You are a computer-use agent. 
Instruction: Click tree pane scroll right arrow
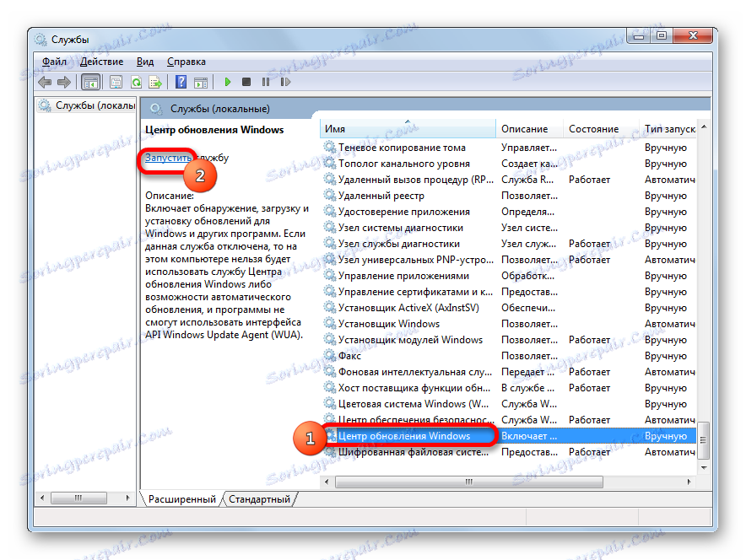point(127,498)
